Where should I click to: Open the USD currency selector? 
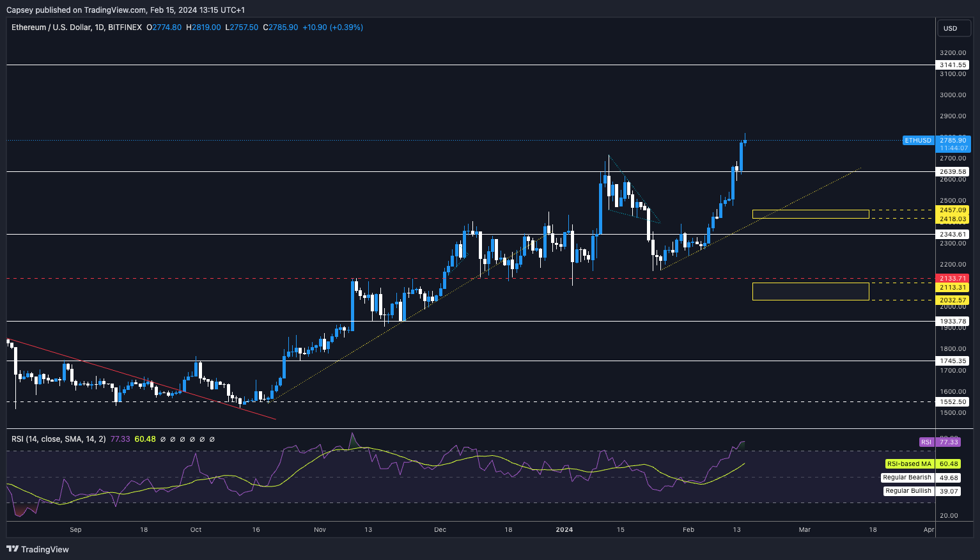point(951,28)
